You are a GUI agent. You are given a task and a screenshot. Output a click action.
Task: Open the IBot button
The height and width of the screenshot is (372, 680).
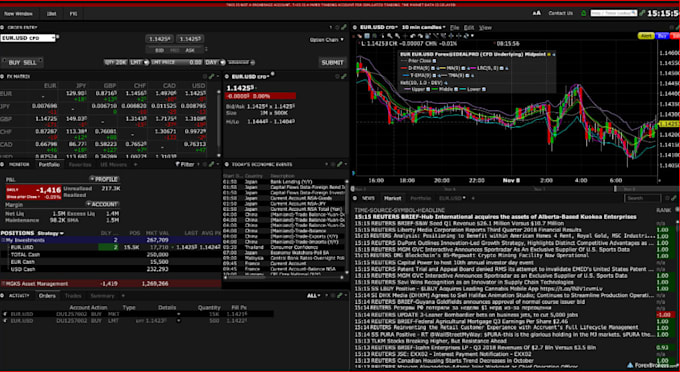tap(51, 13)
